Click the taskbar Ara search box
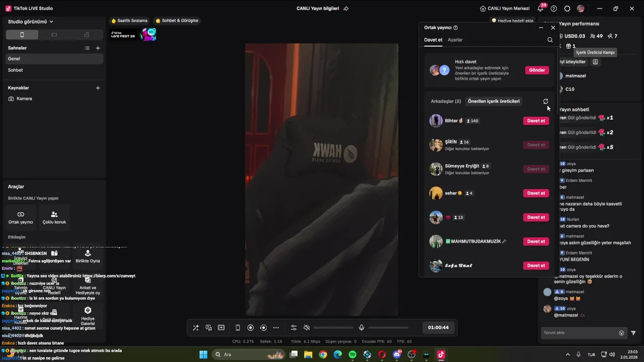The image size is (644, 362). pos(249,354)
